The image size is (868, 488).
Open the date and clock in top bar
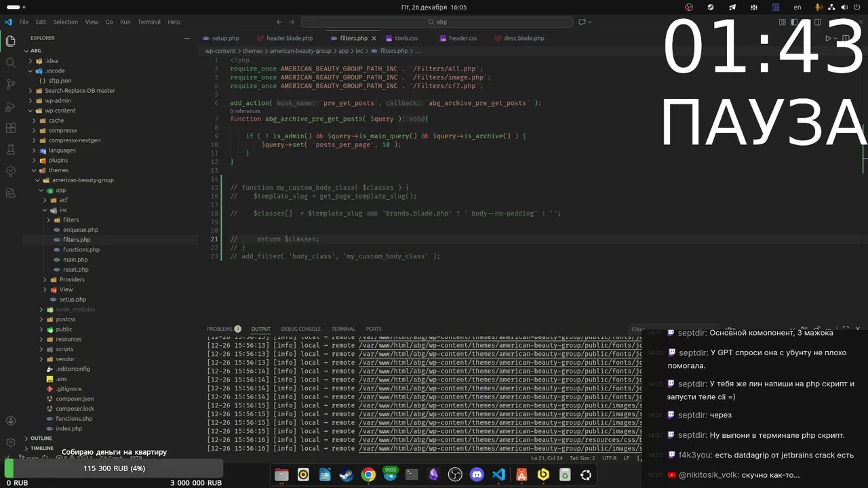tap(434, 7)
